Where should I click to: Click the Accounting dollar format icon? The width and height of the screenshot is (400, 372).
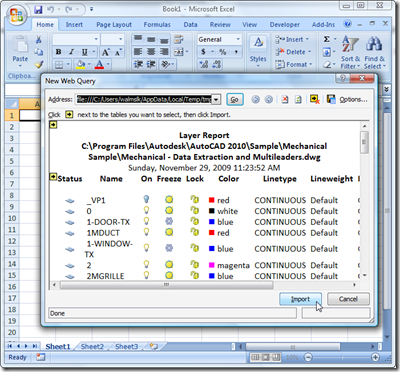click(x=203, y=52)
